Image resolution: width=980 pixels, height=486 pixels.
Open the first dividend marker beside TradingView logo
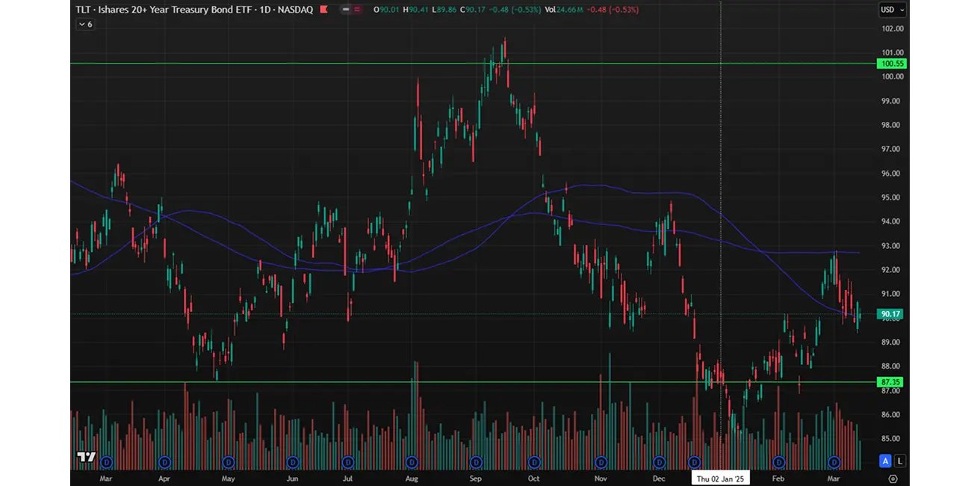pyautogui.click(x=105, y=461)
